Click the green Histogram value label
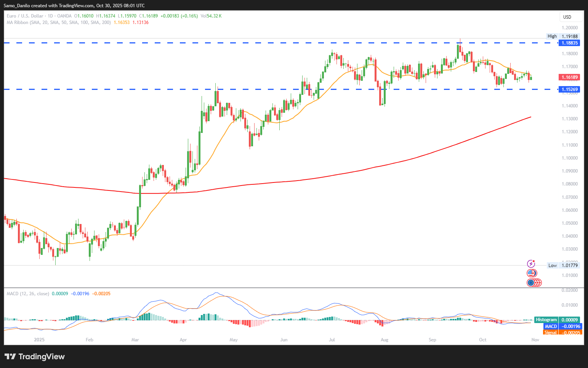The width and height of the screenshot is (588, 368). click(x=557, y=320)
